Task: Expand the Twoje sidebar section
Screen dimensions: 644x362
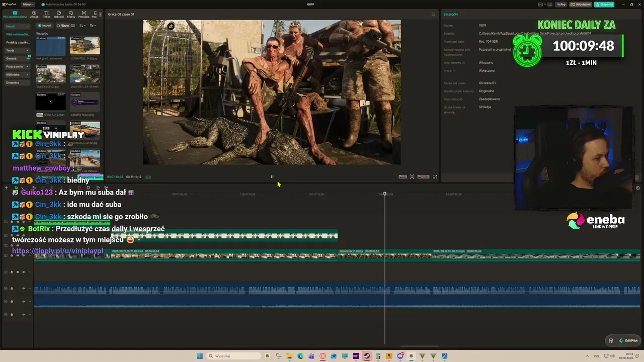Action: [17, 50]
